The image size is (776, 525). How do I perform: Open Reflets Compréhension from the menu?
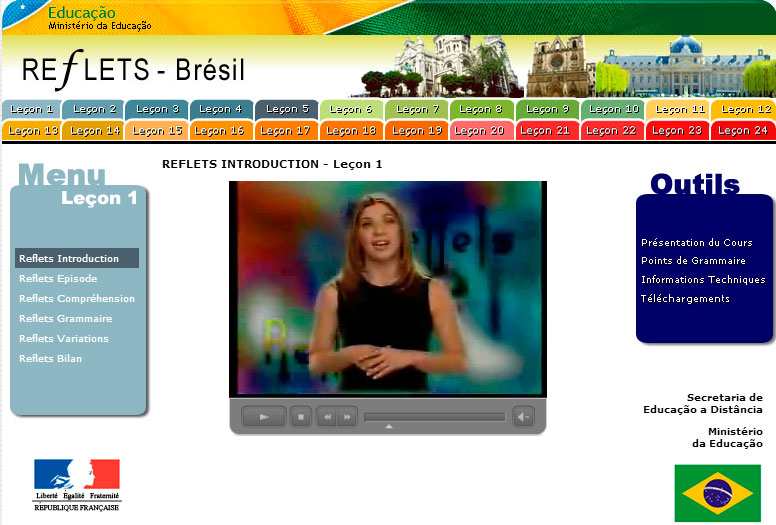click(x=77, y=298)
